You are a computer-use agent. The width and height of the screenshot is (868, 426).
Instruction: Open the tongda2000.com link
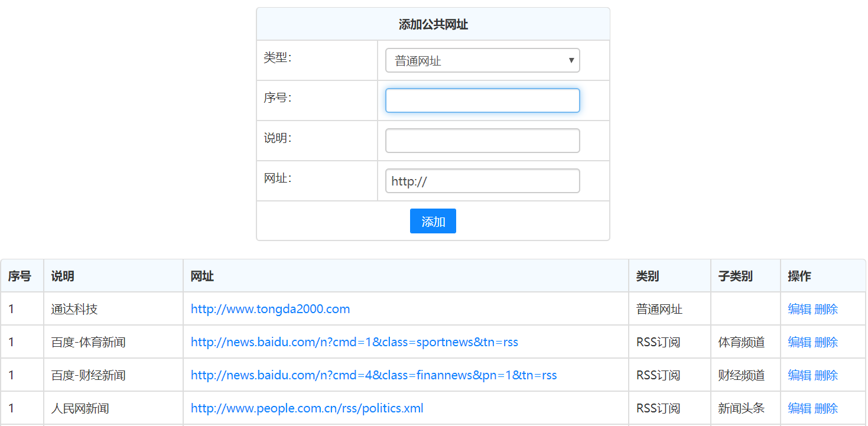coord(270,309)
